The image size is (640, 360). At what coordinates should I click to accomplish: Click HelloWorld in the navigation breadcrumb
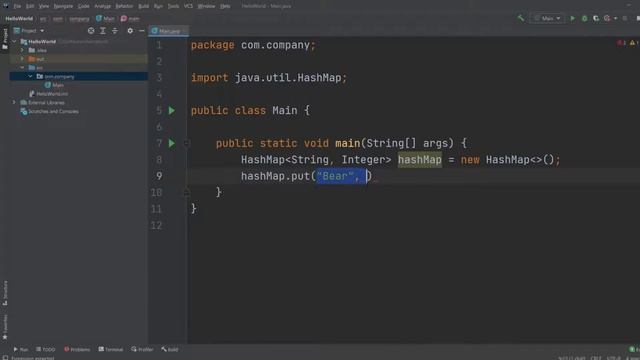[19, 18]
